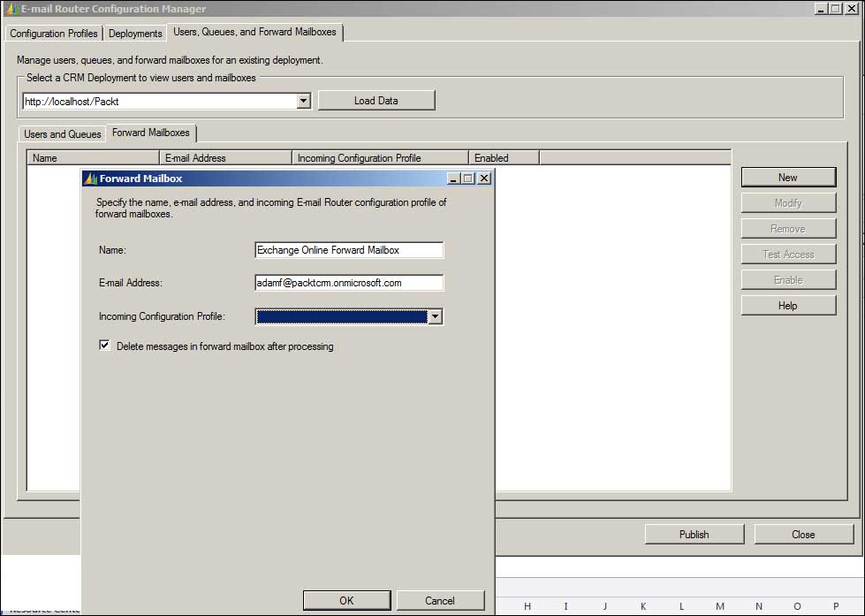The height and width of the screenshot is (616, 865).
Task: Select the Forward Mailboxes sub-tab
Action: pos(150,133)
